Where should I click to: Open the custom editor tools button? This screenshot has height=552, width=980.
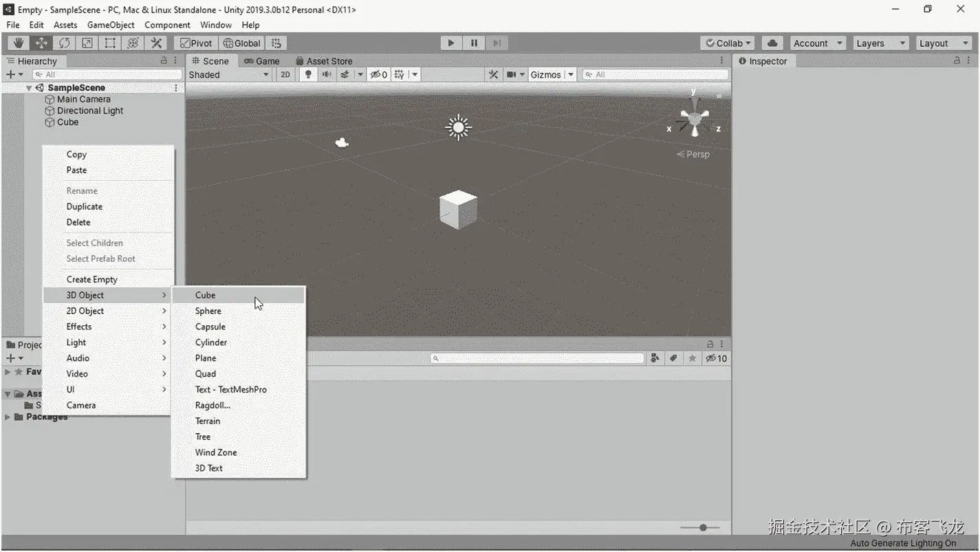(156, 43)
